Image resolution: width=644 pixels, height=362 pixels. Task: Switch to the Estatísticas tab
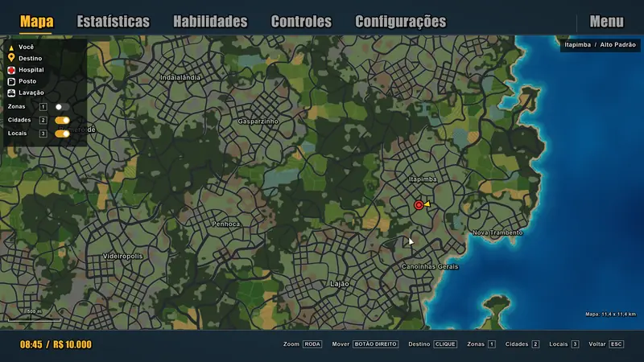(114, 22)
